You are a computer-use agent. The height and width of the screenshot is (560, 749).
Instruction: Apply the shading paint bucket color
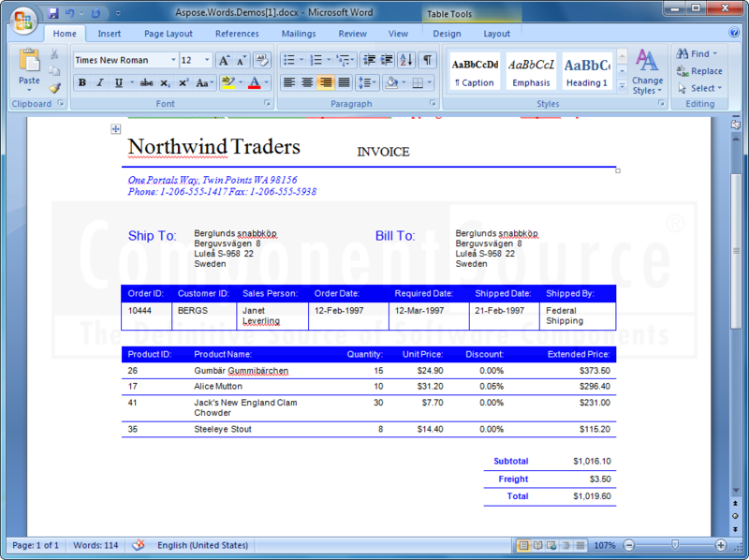click(x=391, y=82)
